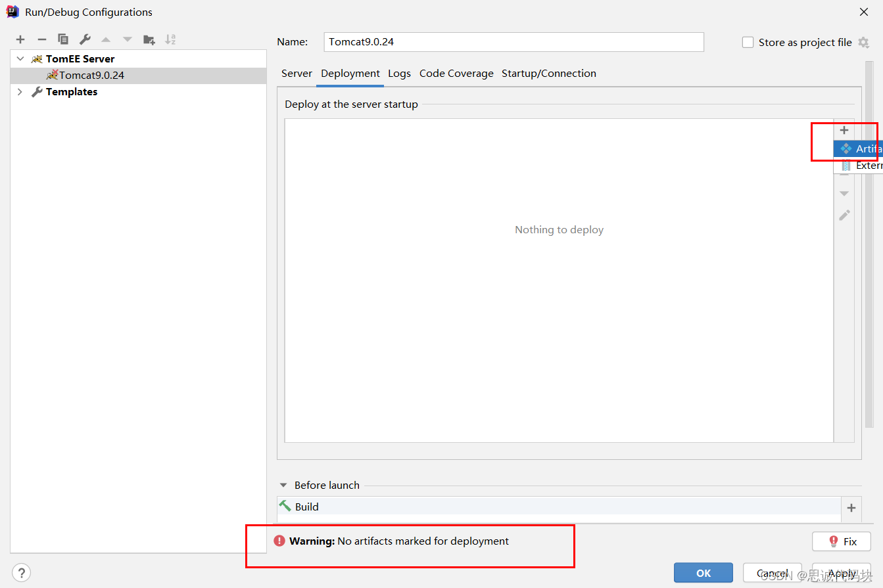Viewport: 883px width, 588px height.
Task: Click into the Name input field
Action: pos(514,41)
